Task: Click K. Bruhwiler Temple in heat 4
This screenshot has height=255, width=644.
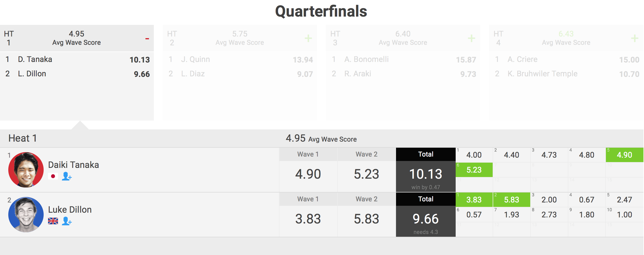Action: click(x=542, y=74)
